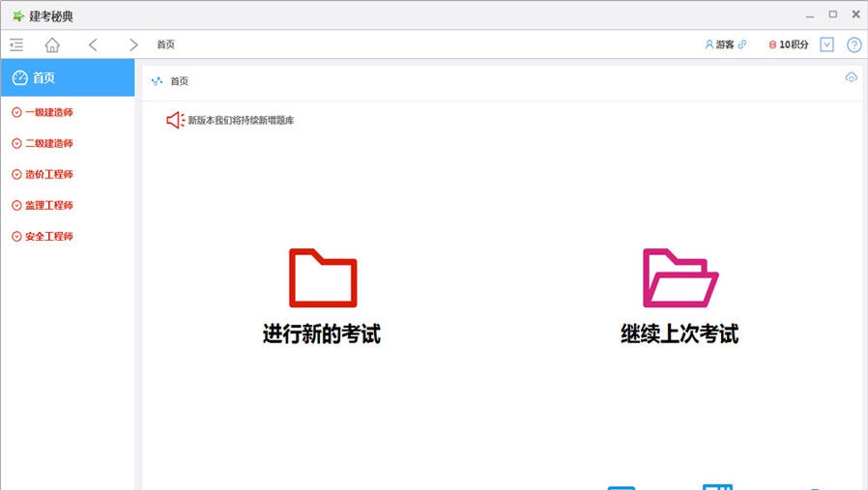Screen dimensions: 868x490
Task: Go to home via house icon
Action: coord(52,44)
